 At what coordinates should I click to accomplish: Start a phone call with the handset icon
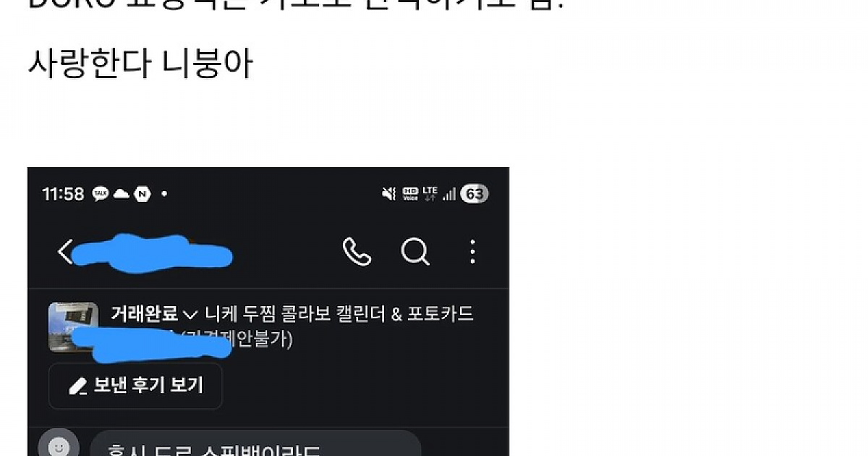(x=357, y=252)
